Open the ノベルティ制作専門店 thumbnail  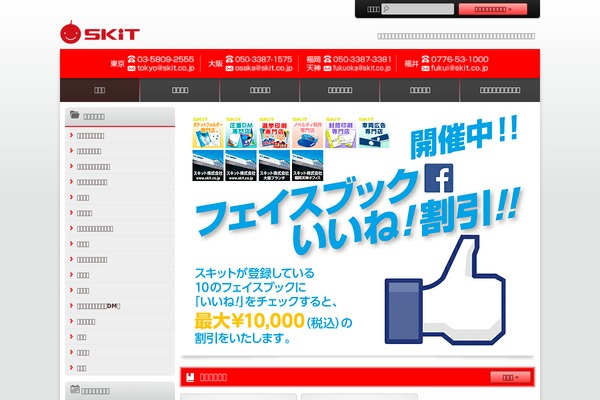pos(307,132)
